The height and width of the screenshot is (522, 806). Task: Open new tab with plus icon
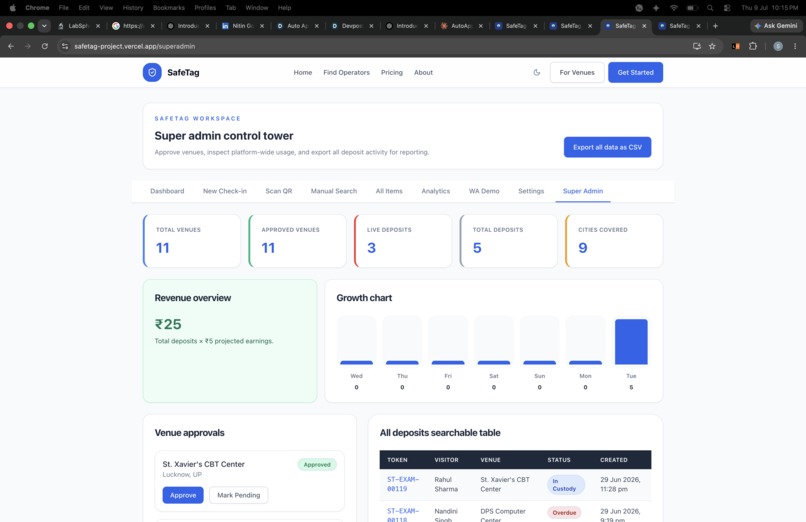click(715, 26)
